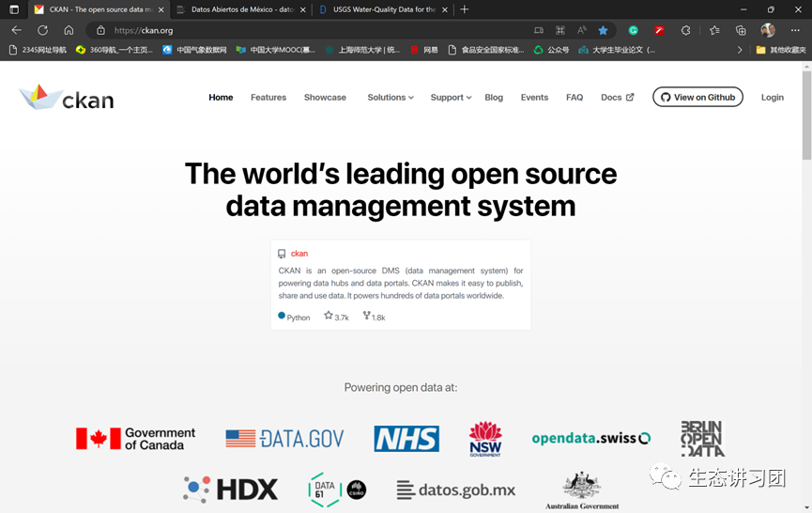Close the CKAN tab
Screen dimensions: 812x513
(x=161, y=9)
